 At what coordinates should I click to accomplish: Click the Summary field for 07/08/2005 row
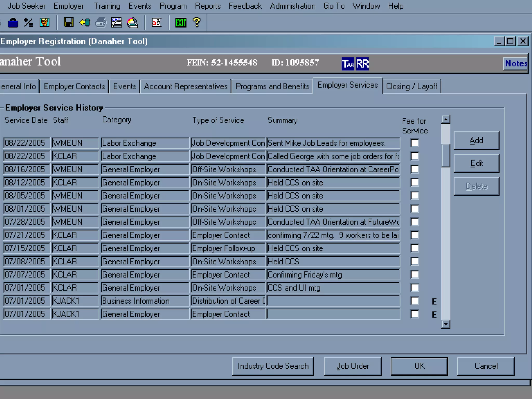333,261
